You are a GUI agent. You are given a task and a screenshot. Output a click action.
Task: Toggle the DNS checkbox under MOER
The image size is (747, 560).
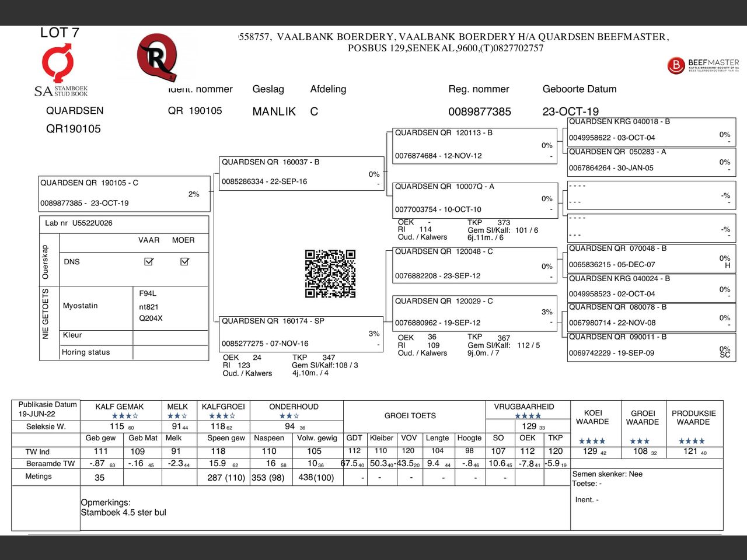point(184,261)
